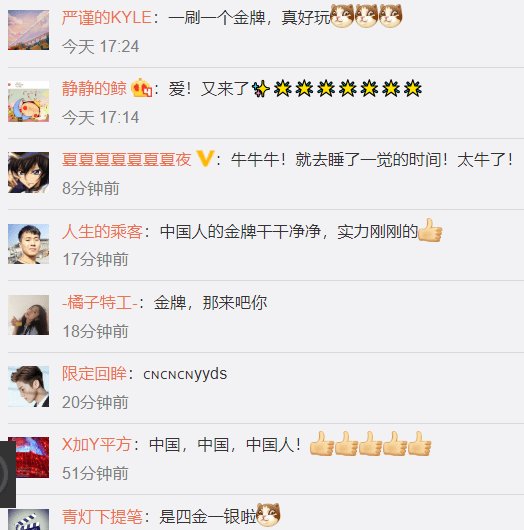Image resolution: width=524 pixels, height=530 pixels.
Task: Open -橘子特工-'s avatar picture
Action: (28, 315)
